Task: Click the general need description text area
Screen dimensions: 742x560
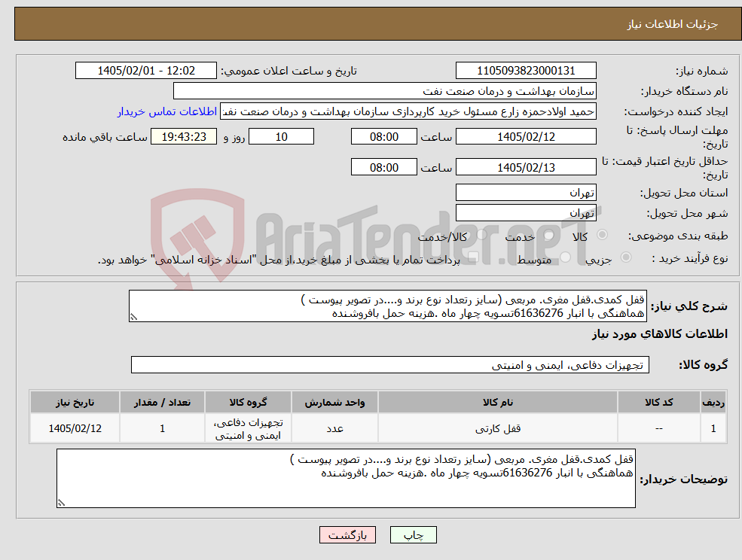Action: pyautogui.click(x=387, y=306)
